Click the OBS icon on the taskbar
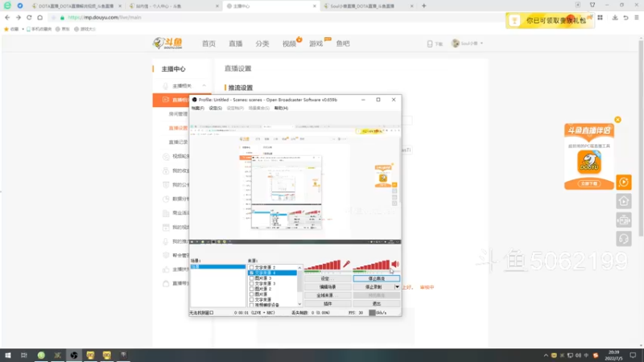Image resolution: width=644 pixels, height=362 pixels. (74, 355)
